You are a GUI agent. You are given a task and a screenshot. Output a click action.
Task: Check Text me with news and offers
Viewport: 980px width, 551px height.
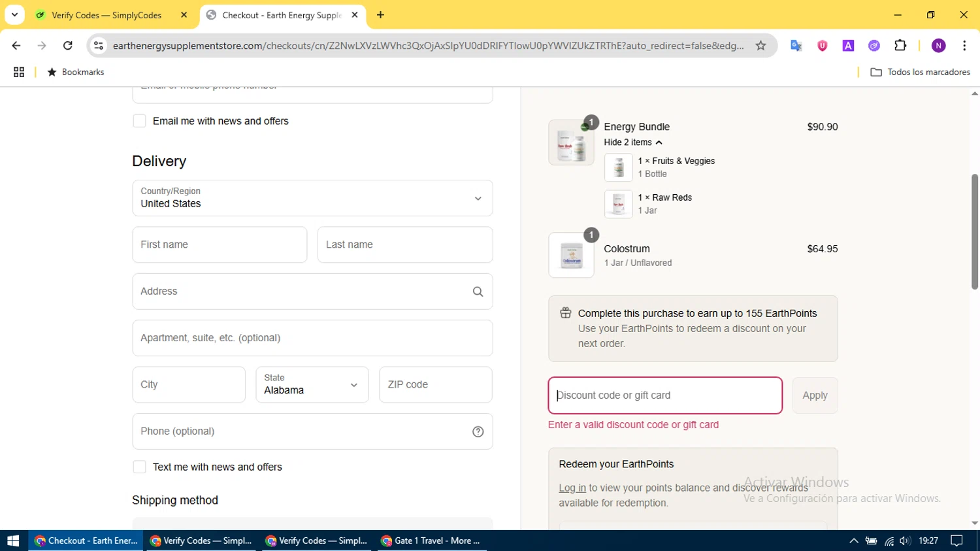coord(139,467)
